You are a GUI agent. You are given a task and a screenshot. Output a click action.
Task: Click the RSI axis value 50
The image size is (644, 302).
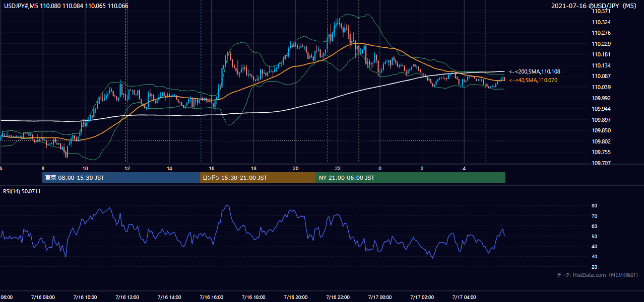(x=595, y=236)
